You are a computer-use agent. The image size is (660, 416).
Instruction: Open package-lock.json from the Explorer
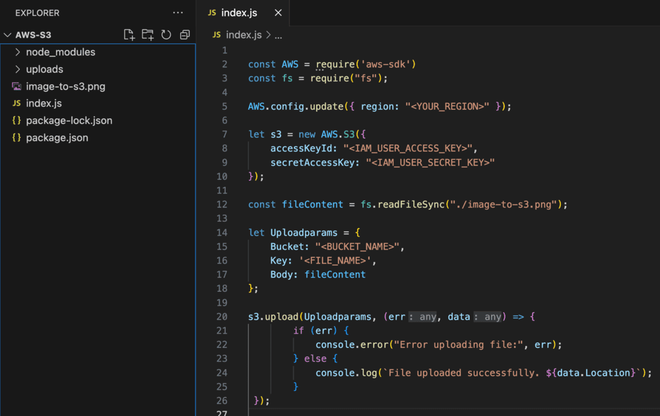[x=69, y=120]
